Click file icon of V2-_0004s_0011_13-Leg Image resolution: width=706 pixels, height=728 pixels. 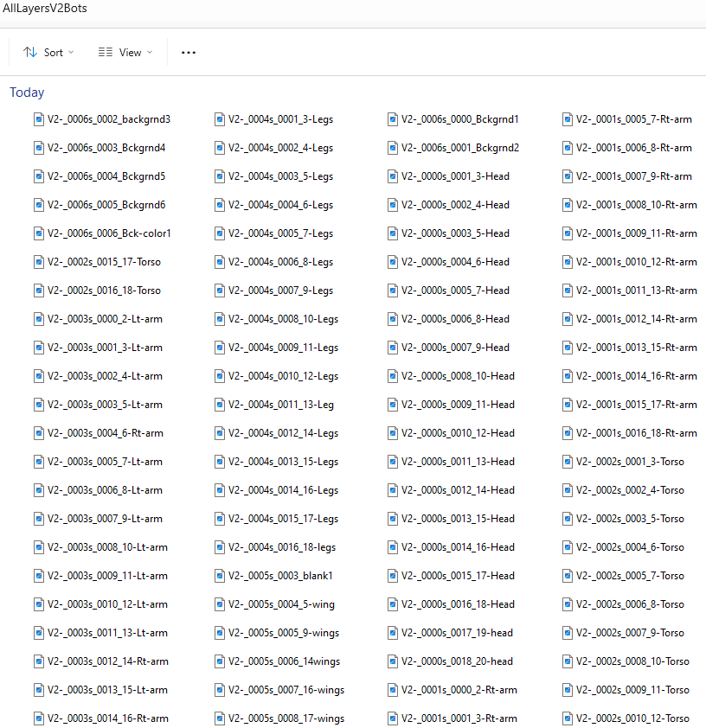tap(220, 405)
